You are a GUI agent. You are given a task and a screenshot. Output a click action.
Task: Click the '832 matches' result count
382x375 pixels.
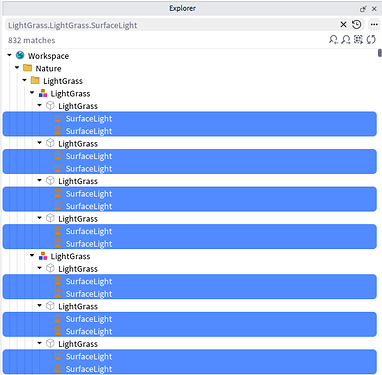(x=32, y=40)
